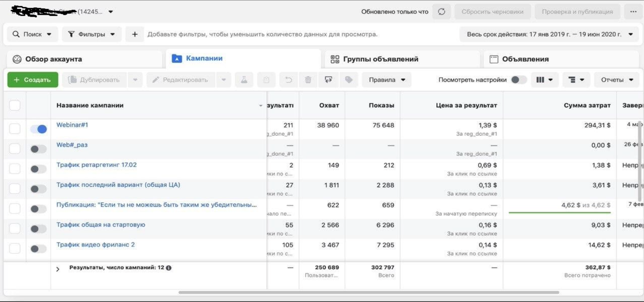Open the date range dropdown
The width and height of the screenshot is (644, 302).
[549, 34]
